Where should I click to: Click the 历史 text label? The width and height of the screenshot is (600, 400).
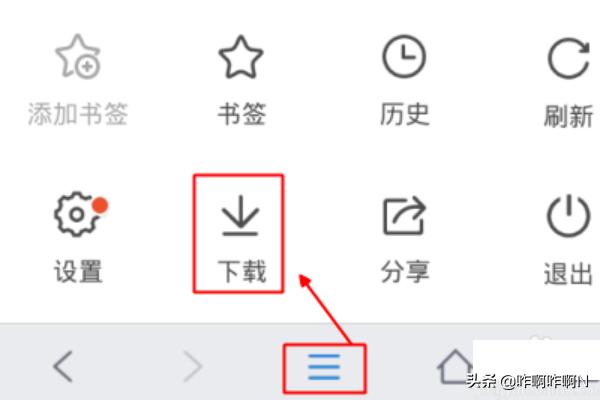pyautogui.click(x=404, y=114)
